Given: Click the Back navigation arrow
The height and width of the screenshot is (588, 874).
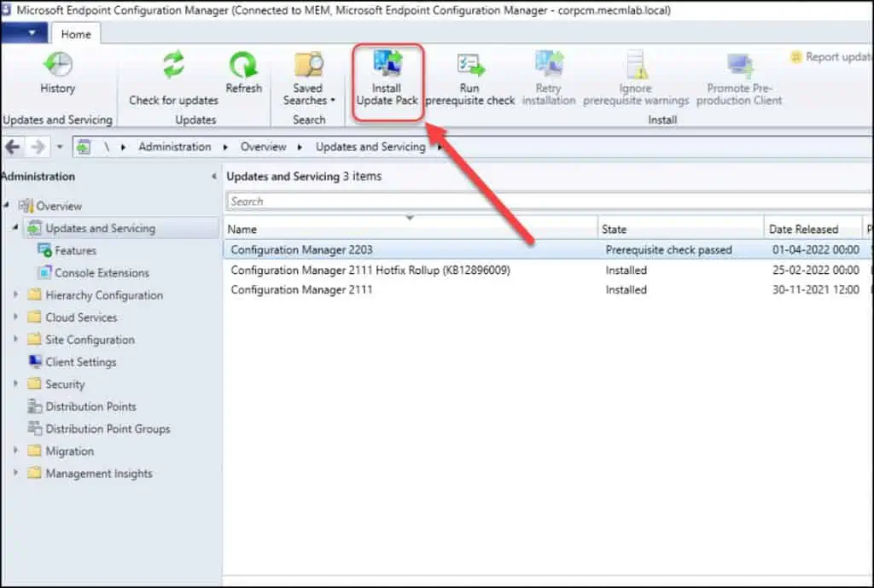Looking at the screenshot, I should point(13,147).
